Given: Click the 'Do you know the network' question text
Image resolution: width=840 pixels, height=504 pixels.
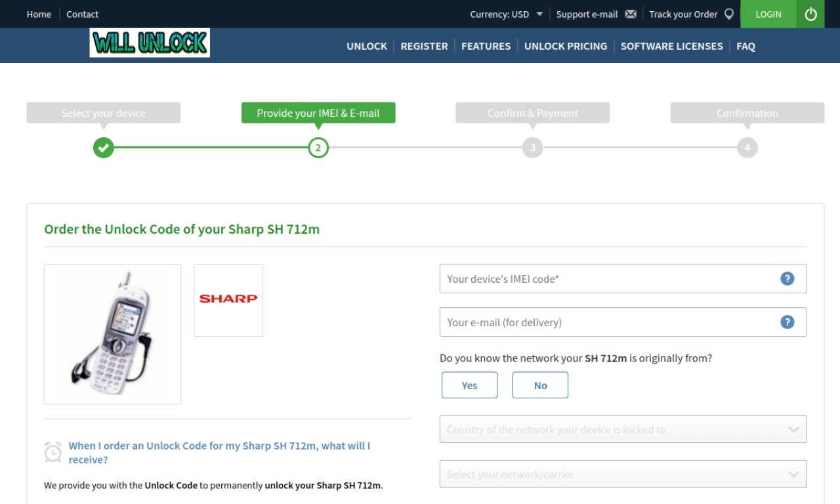Looking at the screenshot, I should (576, 358).
